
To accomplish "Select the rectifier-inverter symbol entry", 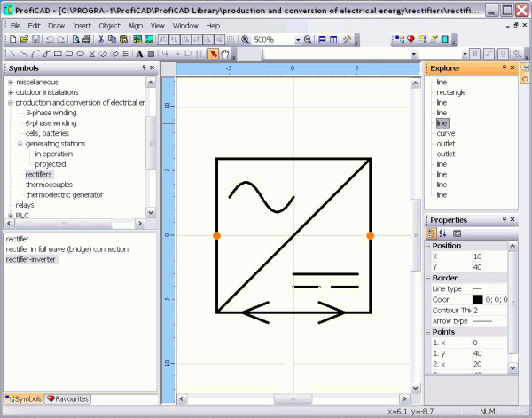I will [x=30, y=260].
